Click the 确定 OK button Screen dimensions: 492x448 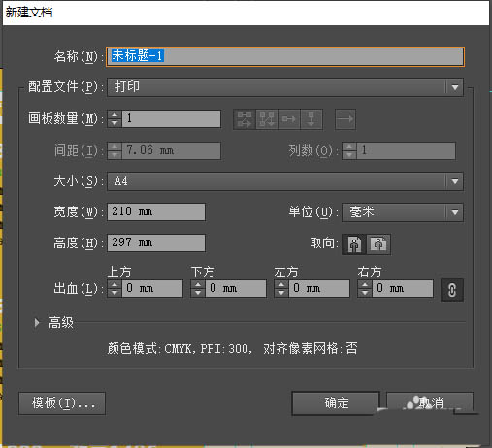(x=336, y=403)
